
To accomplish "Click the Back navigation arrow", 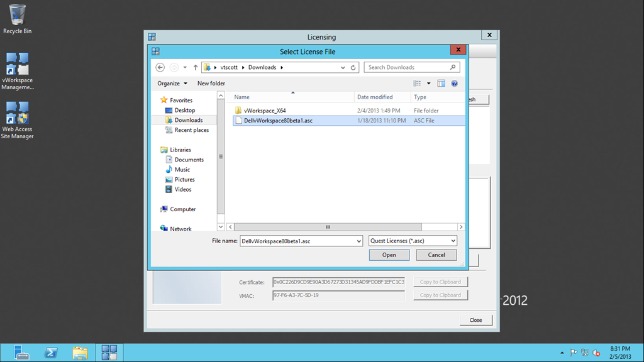I will point(160,67).
